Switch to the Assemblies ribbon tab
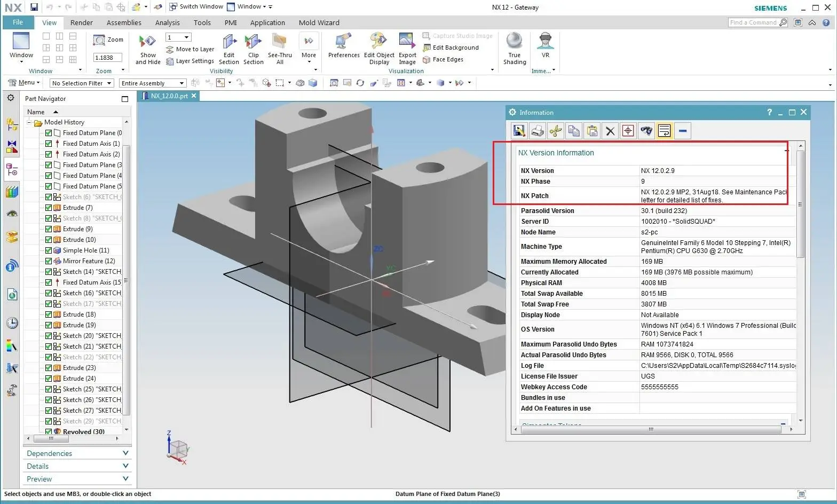The height and width of the screenshot is (504, 837). [x=124, y=22]
